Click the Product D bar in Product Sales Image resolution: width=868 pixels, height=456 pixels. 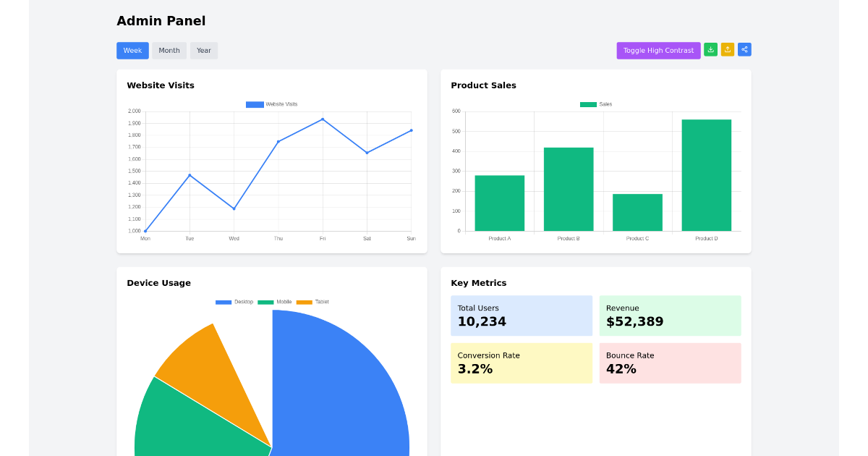point(707,174)
